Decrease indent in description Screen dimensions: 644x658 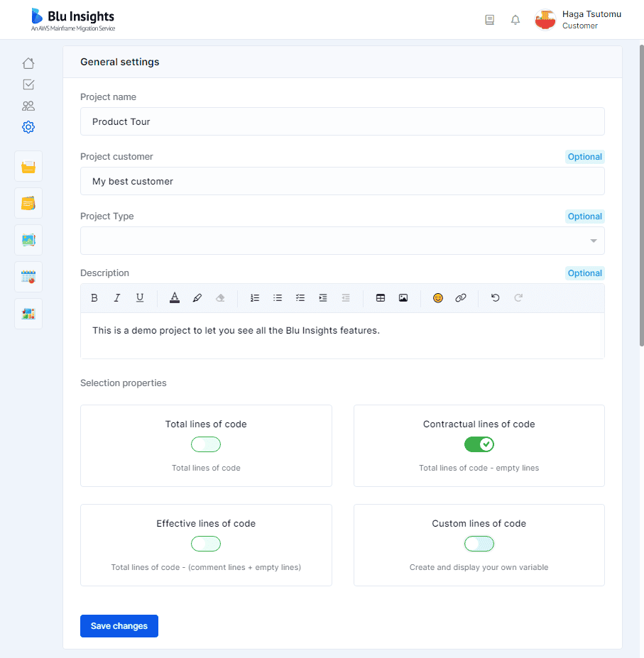(x=346, y=298)
